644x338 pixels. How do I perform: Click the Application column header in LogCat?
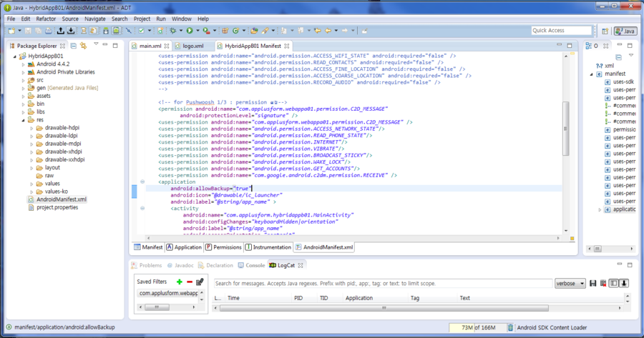click(x=359, y=298)
